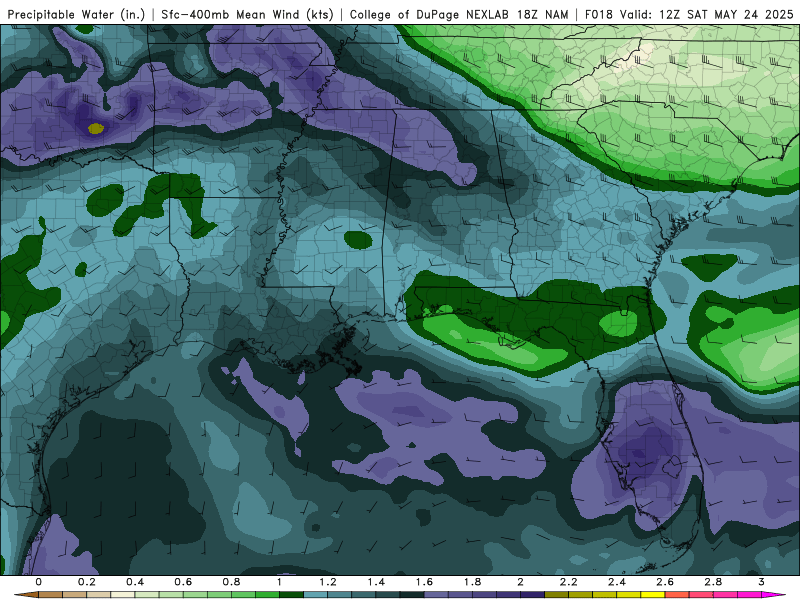Click the '0.6' legend label

tap(183, 582)
